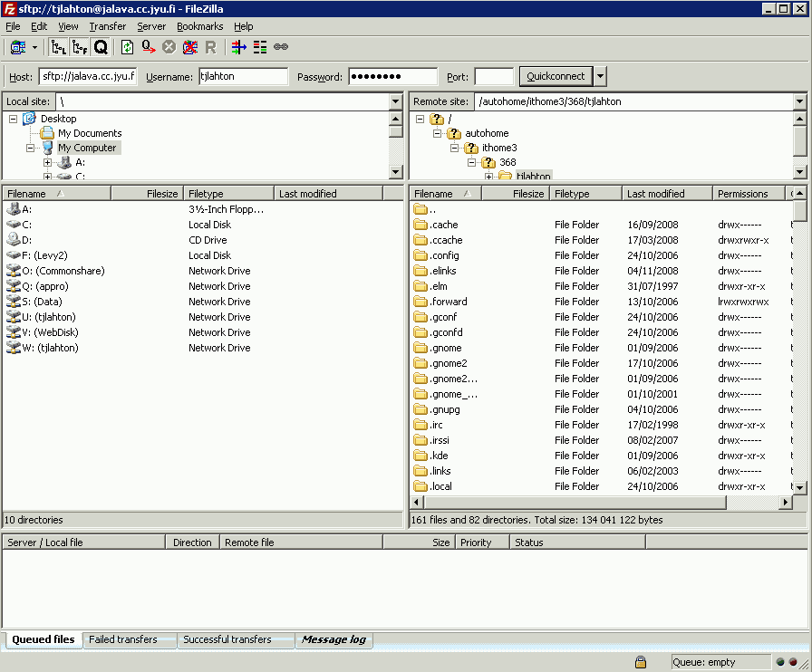Expand the A: drive tree node

click(x=47, y=162)
